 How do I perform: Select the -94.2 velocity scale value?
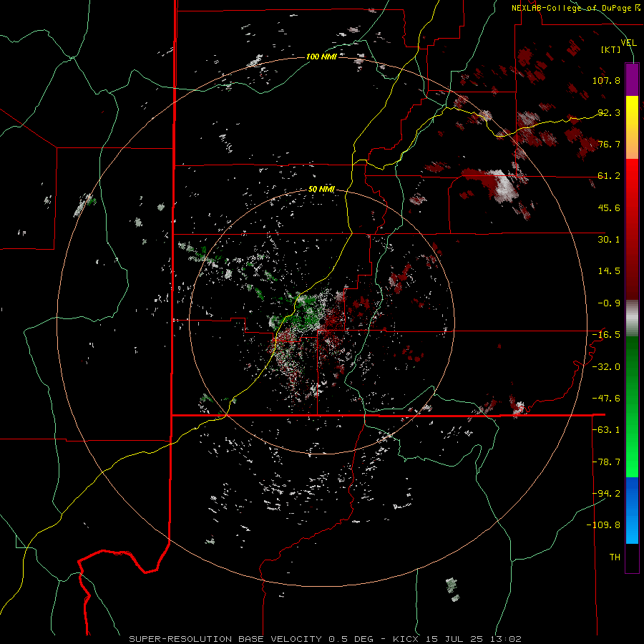[x=606, y=494]
